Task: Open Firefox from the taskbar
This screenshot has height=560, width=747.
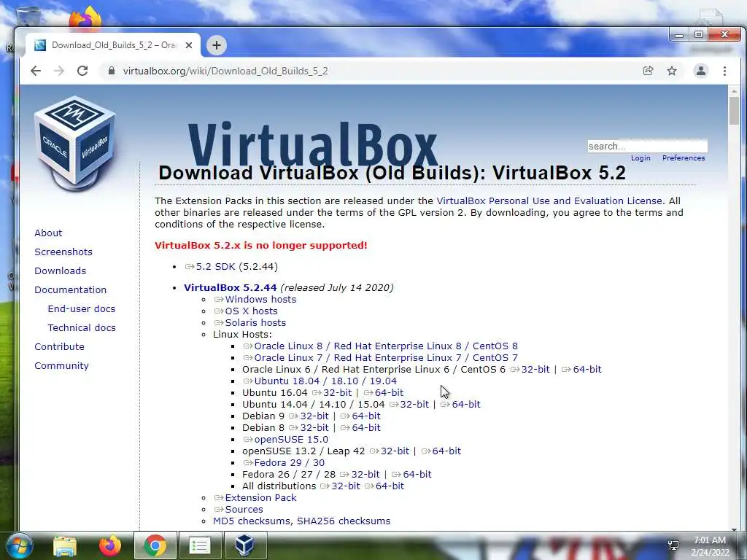Action: click(x=109, y=545)
